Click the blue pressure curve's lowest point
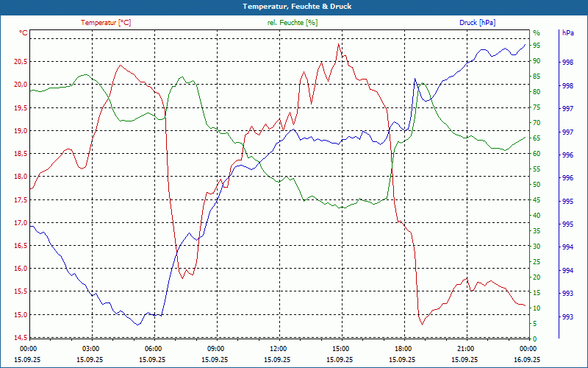 pyautogui.click(x=138, y=325)
